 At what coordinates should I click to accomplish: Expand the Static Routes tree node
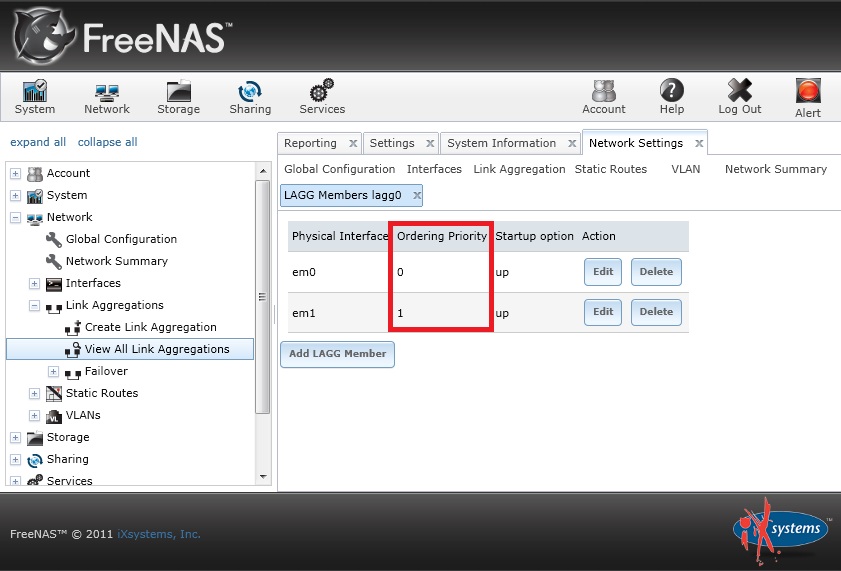(34, 394)
